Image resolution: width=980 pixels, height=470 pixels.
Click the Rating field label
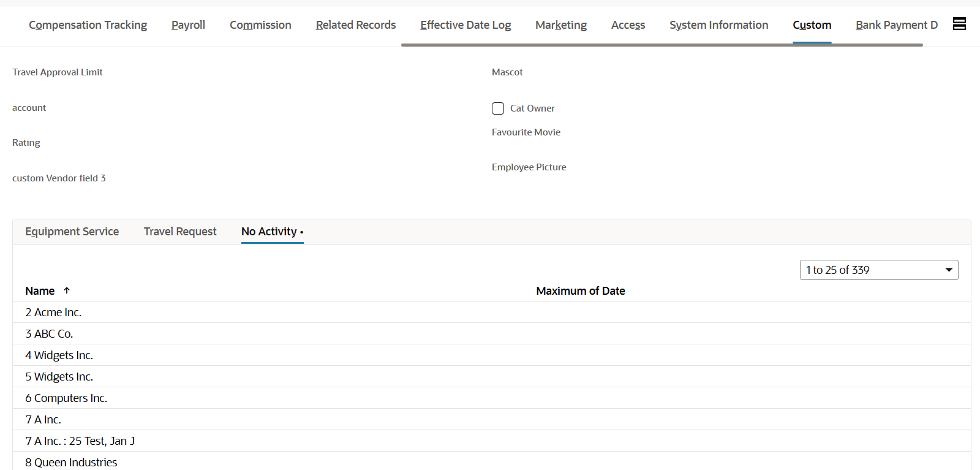click(x=26, y=143)
